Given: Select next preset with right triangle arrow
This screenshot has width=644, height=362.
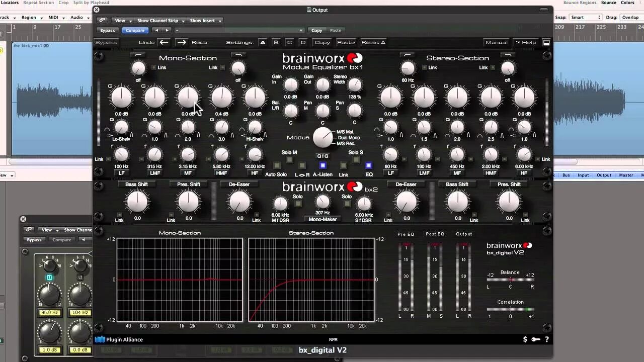Looking at the screenshot, I should 168,31.
